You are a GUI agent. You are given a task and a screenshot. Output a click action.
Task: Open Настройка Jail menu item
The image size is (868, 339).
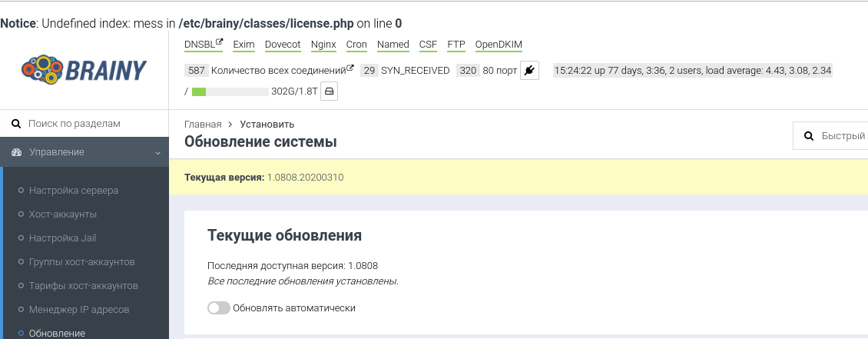[63, 238]
